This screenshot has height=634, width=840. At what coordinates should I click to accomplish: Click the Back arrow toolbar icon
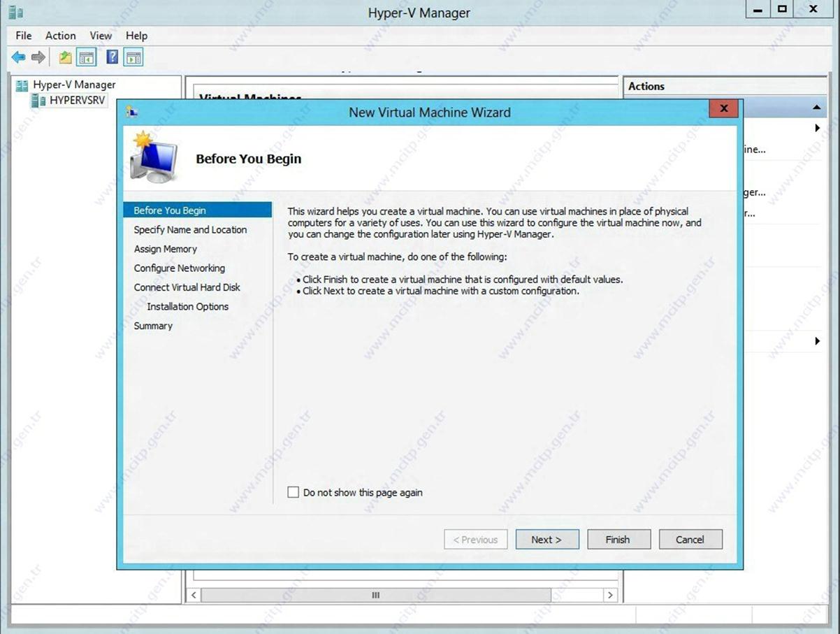click(19, 57)
